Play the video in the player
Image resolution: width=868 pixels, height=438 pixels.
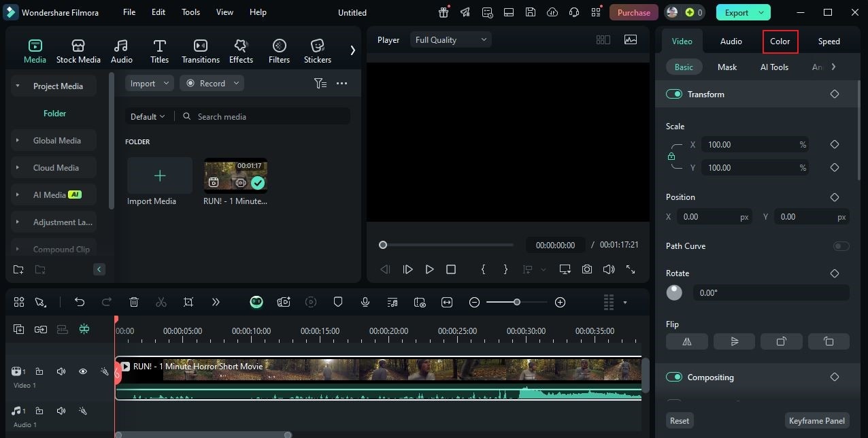429,269
